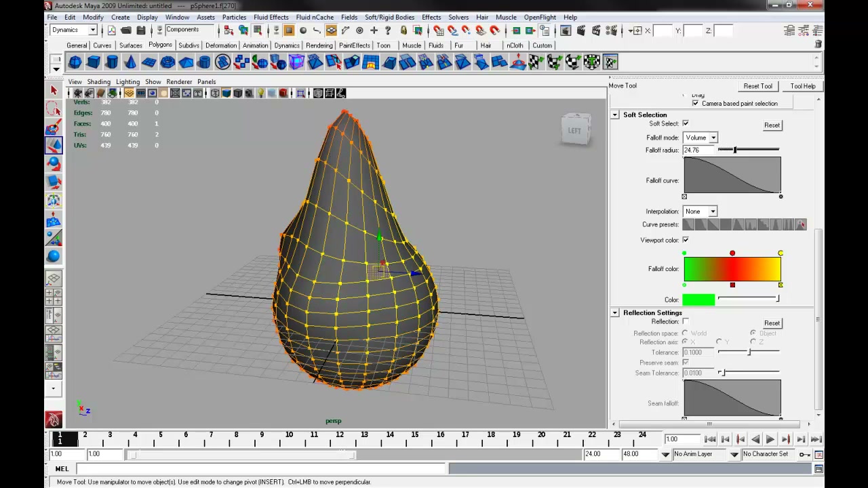Toggle the Preserve seam checkbox
This screenshot has width=868, height=488.
point(686,363)
